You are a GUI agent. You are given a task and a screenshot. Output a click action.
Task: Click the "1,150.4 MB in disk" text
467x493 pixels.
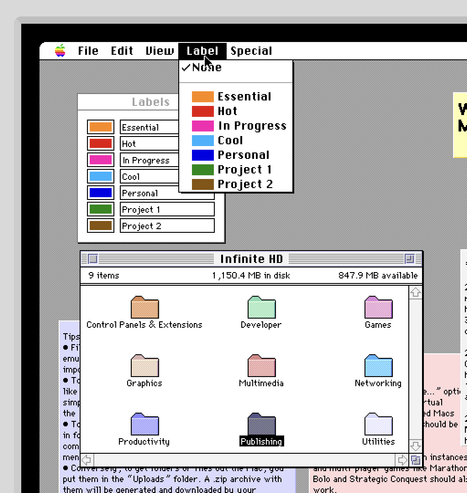[251, 276]
